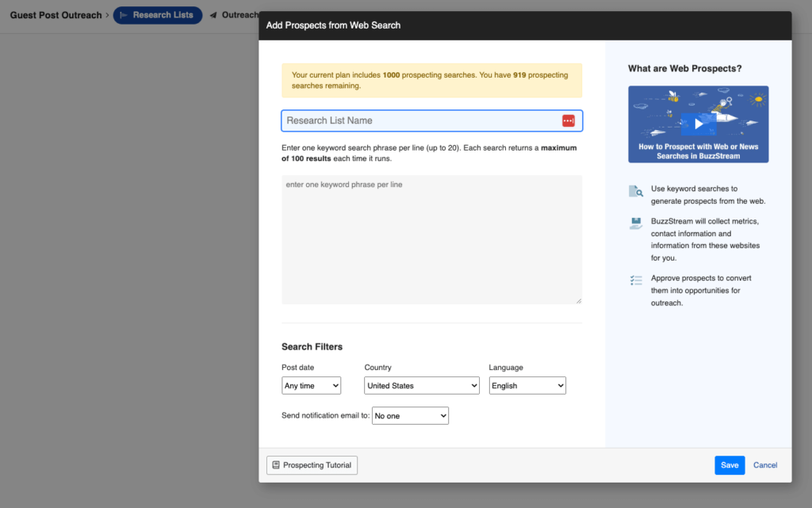Cancel adding prospects from web search

764,465
